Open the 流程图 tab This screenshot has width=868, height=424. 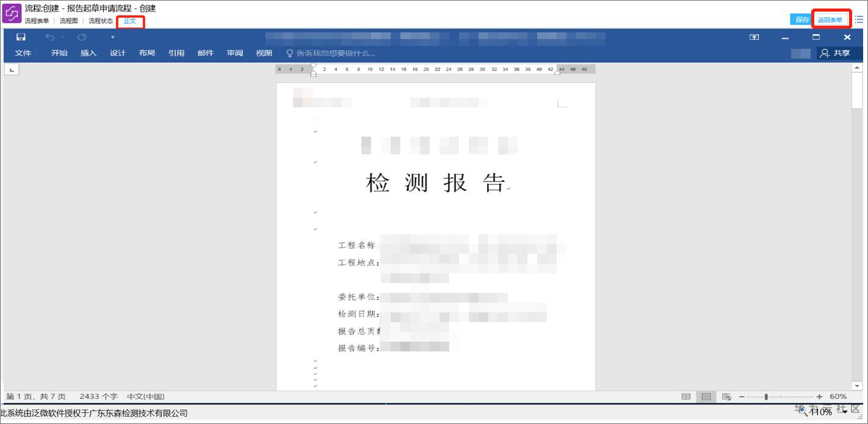[x=68, y=21]
